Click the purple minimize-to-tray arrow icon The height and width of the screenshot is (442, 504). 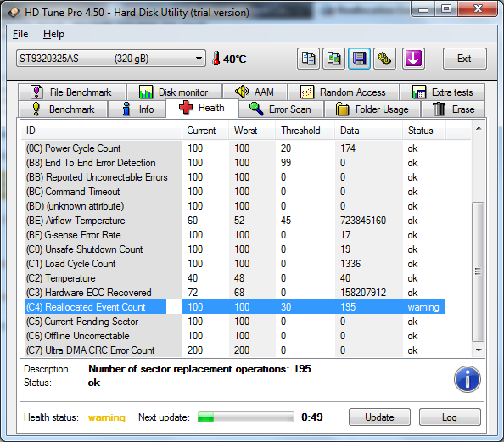pos(413,59)
